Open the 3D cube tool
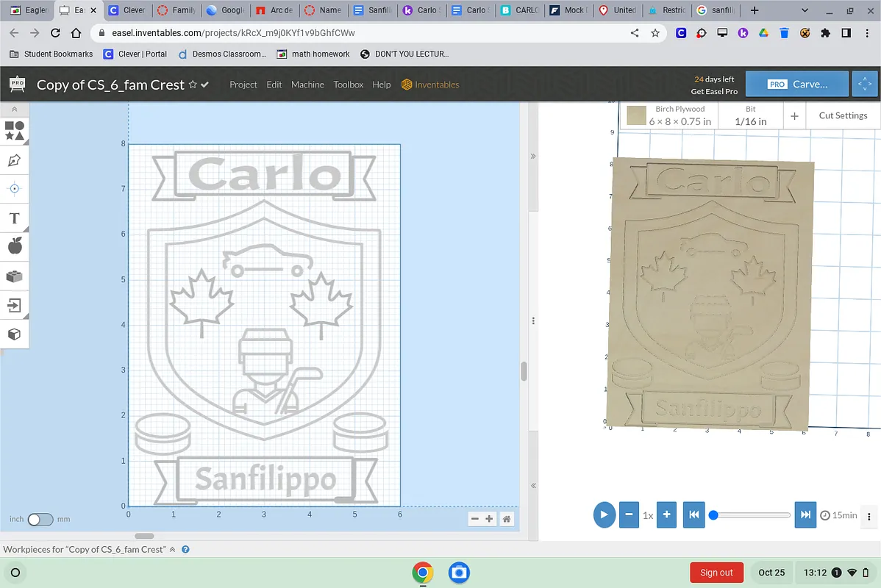This screenshot has height=588, width=881. click(15, 334)
